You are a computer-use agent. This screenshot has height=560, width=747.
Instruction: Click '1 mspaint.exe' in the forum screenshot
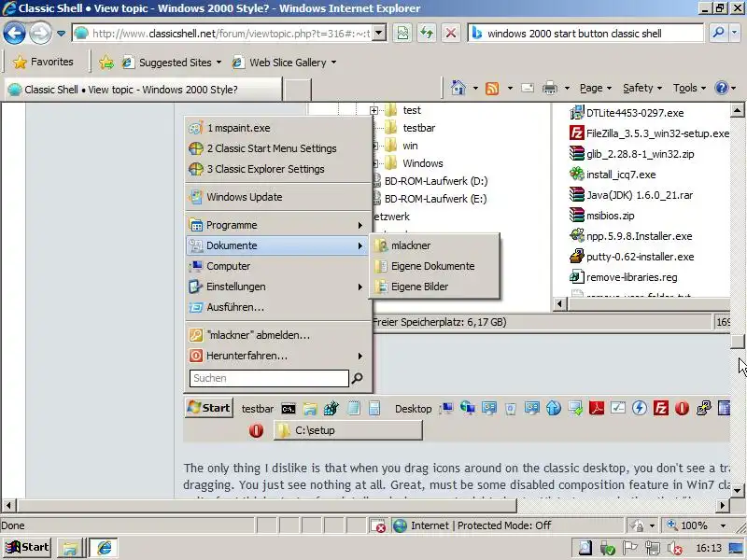[277, 128]
